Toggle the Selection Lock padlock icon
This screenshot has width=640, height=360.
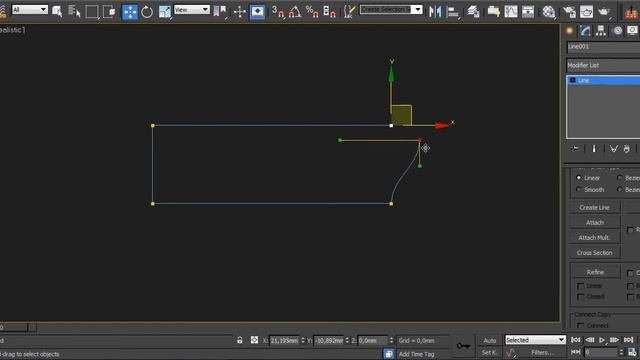point(240,340)
